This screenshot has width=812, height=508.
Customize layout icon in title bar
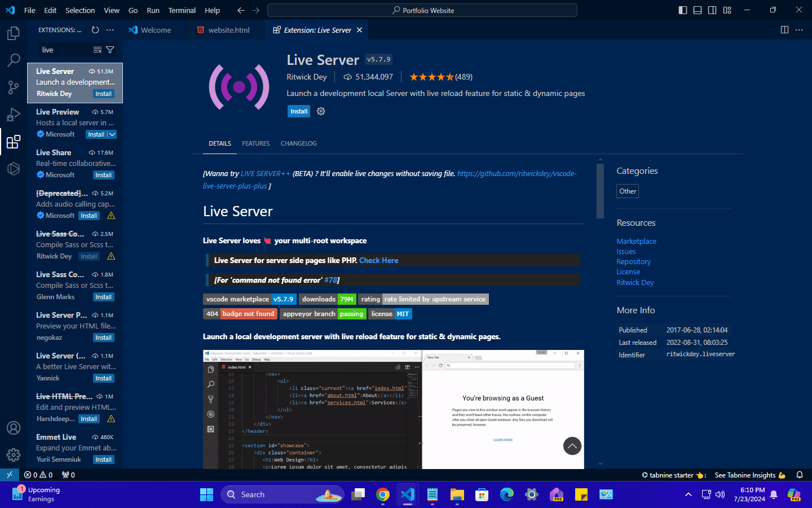[x=727, y=10]
